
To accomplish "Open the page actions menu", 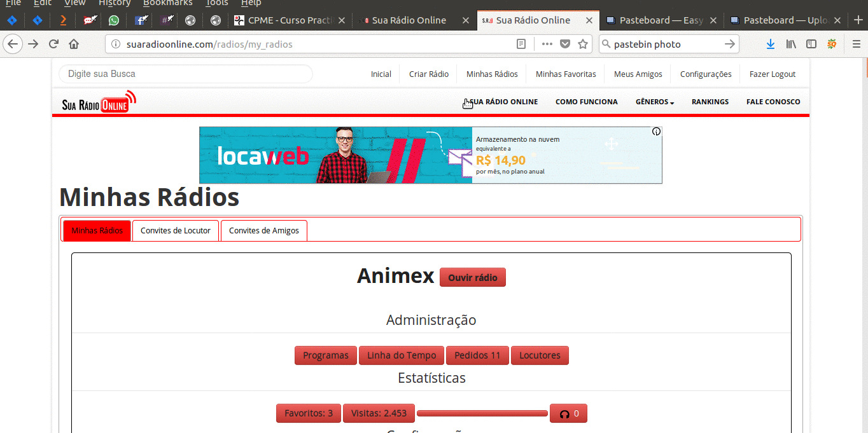I will [547, 44].
